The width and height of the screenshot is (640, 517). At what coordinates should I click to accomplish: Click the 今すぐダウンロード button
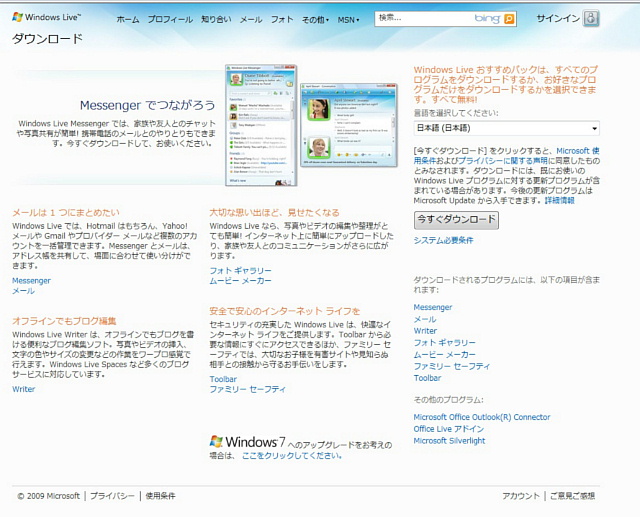456,220
